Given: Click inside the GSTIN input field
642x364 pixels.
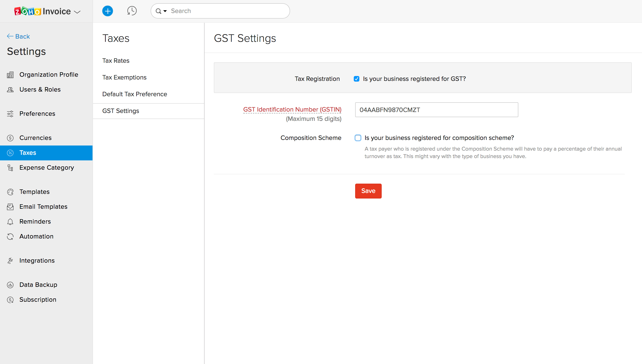Looking at the screenshot, I should click(x=436, y=110).
